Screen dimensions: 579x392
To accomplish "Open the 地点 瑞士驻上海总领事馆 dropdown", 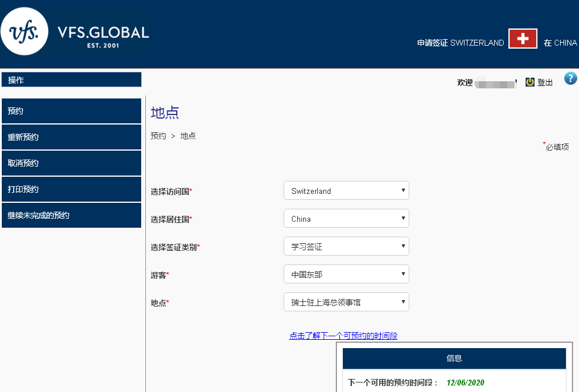I will 346,302.
